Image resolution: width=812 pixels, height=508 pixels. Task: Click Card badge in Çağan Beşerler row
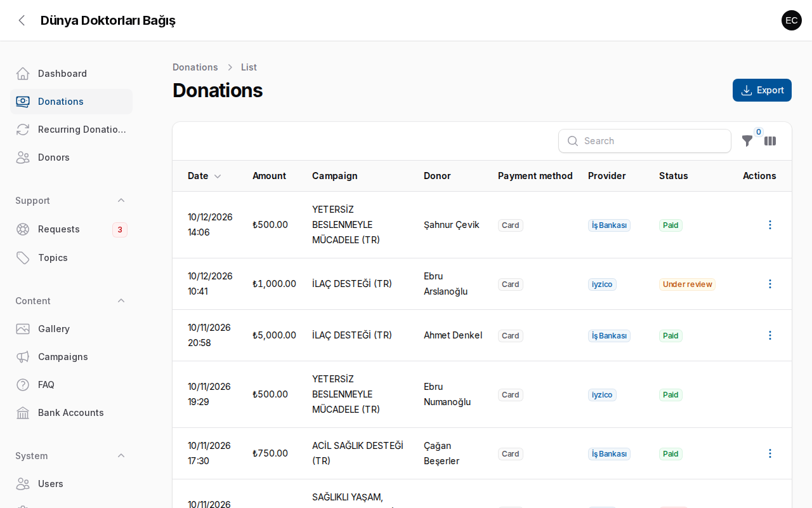511,454
